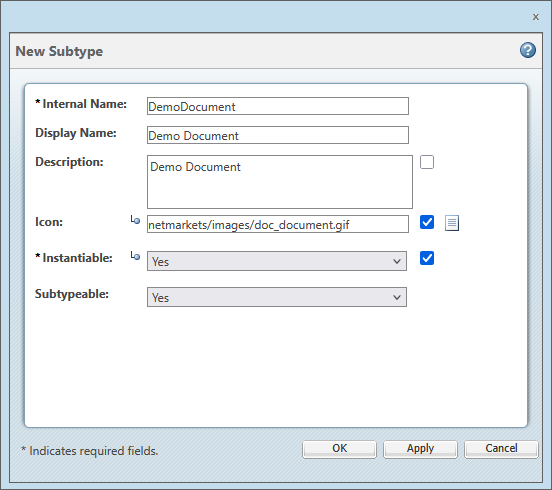552x490 pixels.
Task: Click the "Description:" label
Action: 69,162
